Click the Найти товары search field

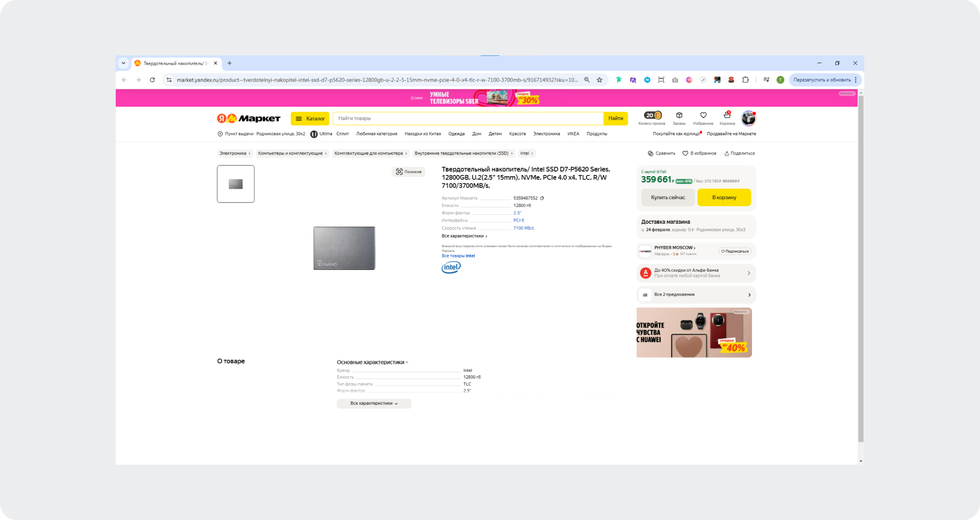[468, 119]
